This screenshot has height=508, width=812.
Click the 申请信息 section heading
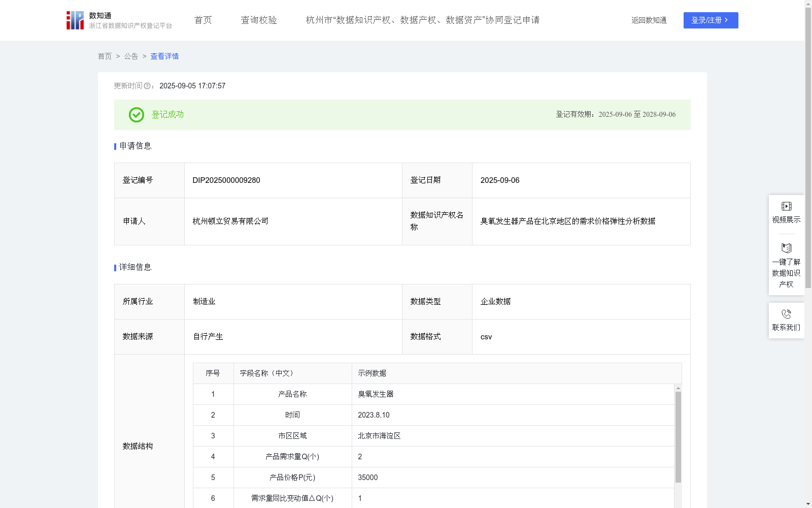135,146
